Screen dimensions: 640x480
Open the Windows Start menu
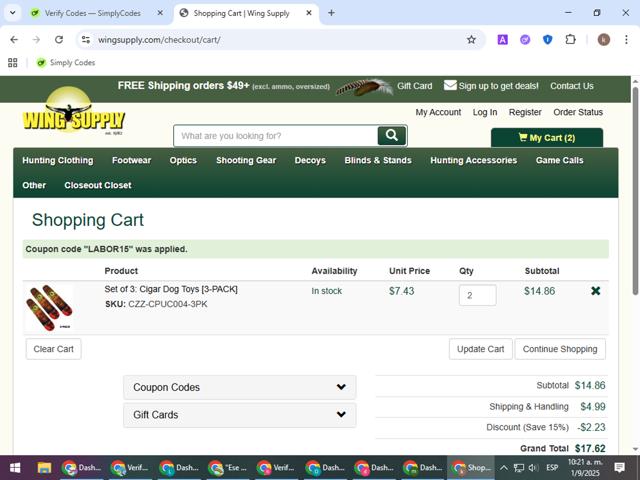(x=15, y=468)
